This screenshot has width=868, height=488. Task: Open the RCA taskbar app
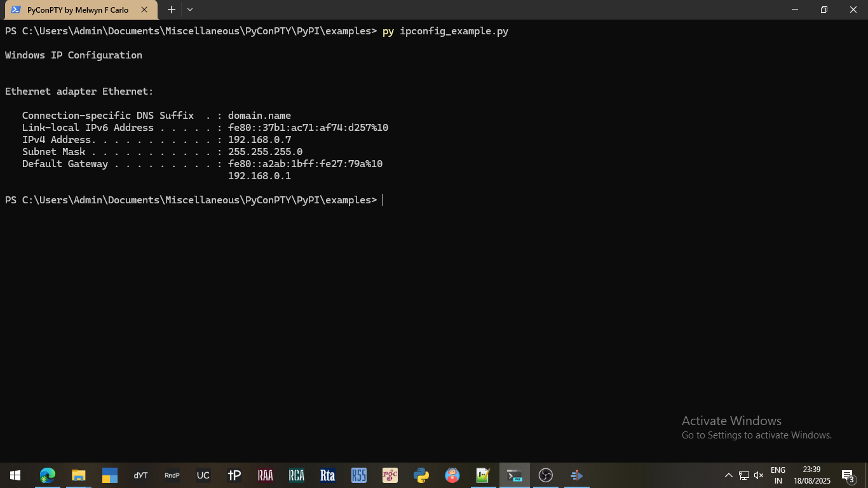click(x=297, y=475)
